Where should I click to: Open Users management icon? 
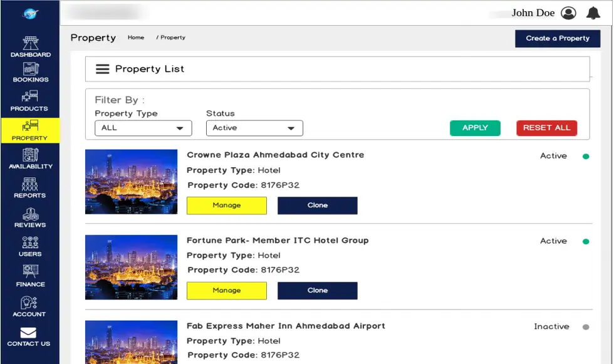pos(30,242)
